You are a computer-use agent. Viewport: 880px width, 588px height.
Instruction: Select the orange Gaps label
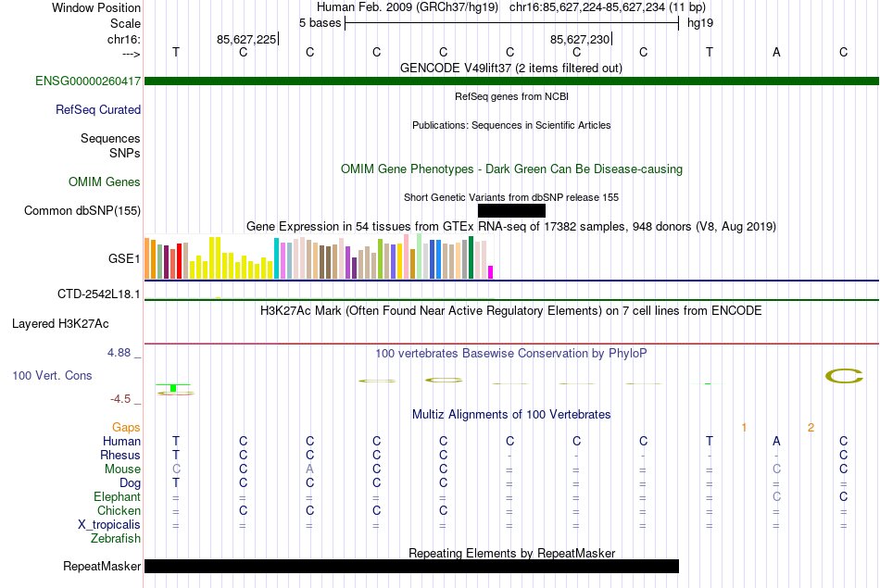[x=126, y=428]
